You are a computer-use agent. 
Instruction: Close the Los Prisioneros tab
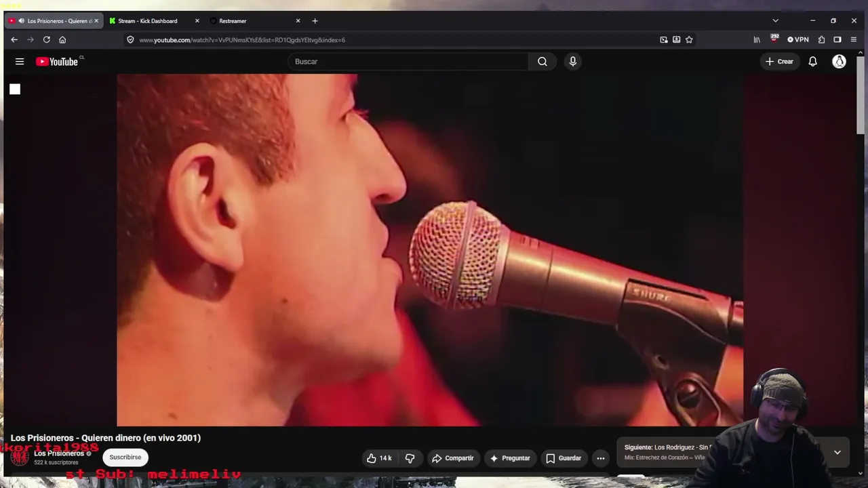[x=96, y=21]
